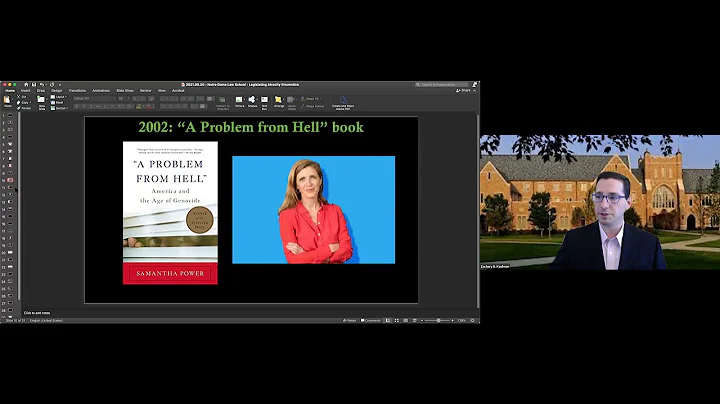Select the book cover image on the slide
Screen dimensions: 720x404
[170, 213]
